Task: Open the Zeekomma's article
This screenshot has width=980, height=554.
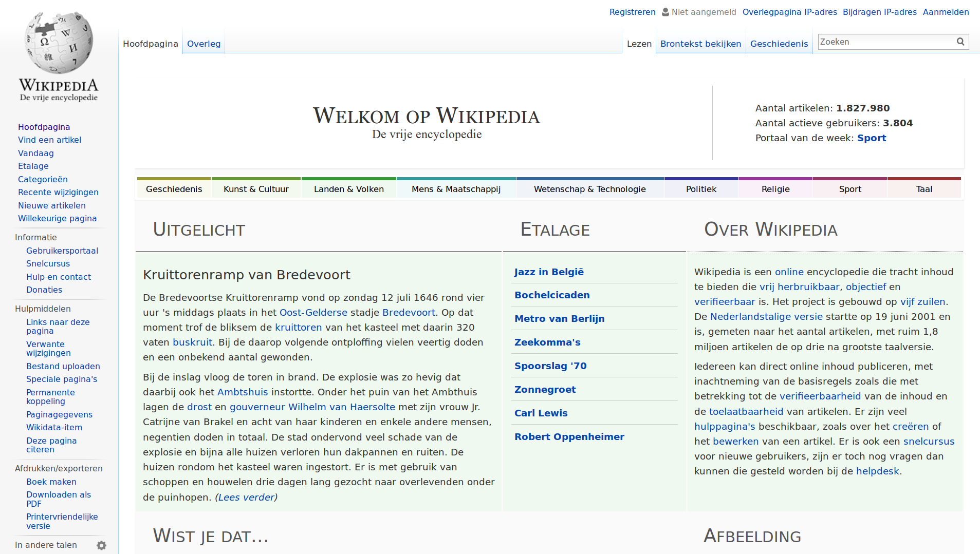Action: coord(547,342)
